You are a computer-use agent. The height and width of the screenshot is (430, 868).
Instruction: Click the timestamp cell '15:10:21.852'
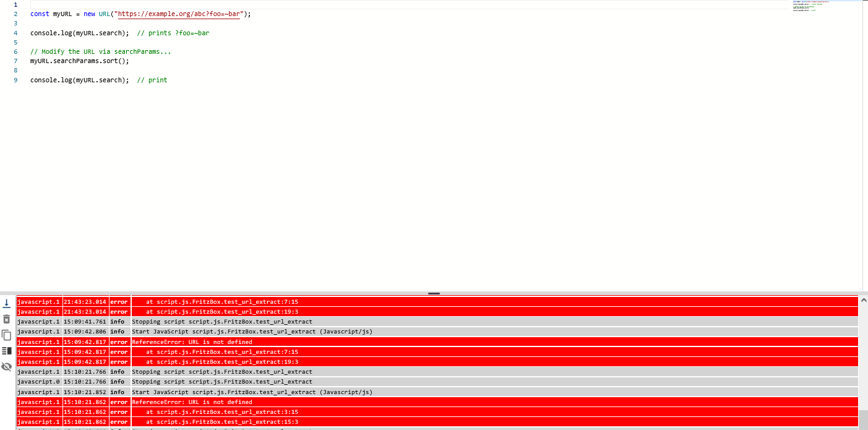(x=85, y=392)
